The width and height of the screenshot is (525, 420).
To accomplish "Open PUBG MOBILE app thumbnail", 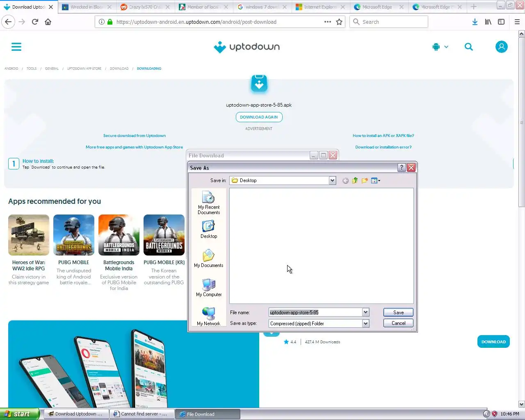I will (74, 235).
